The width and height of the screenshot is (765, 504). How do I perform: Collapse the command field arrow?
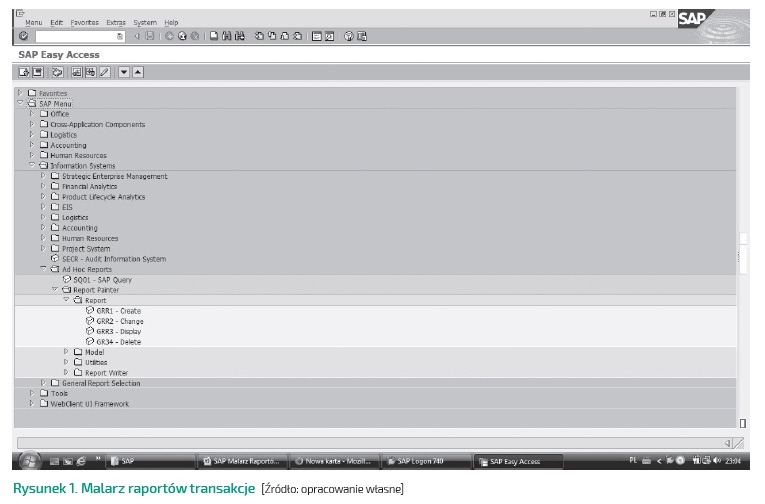tap(137, 36)
